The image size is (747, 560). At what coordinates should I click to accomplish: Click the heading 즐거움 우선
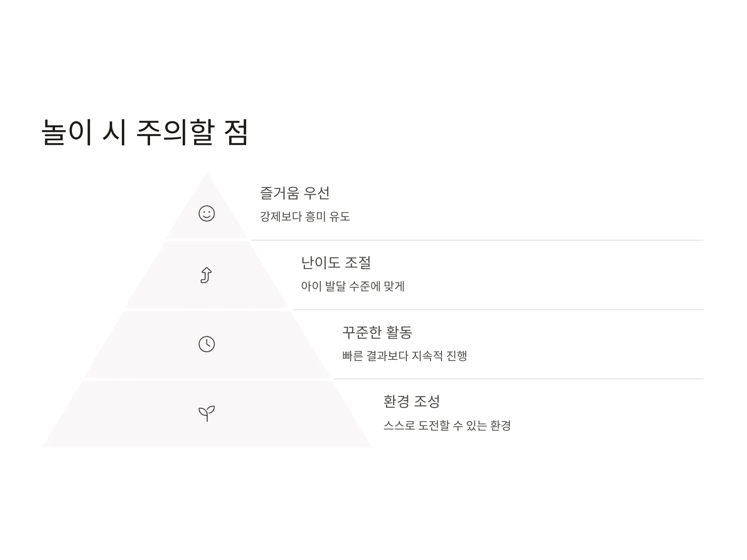pos(295,193)
